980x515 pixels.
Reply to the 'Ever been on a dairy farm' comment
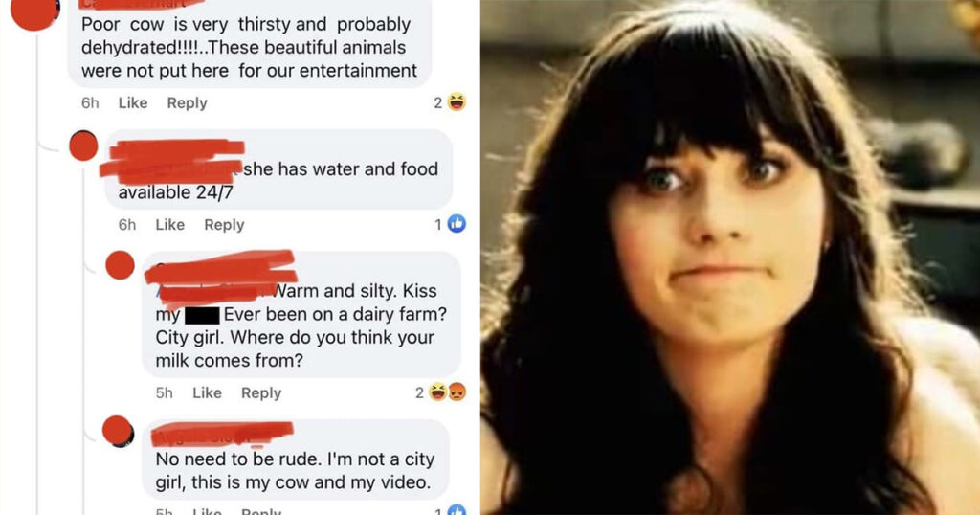[261, 392]
